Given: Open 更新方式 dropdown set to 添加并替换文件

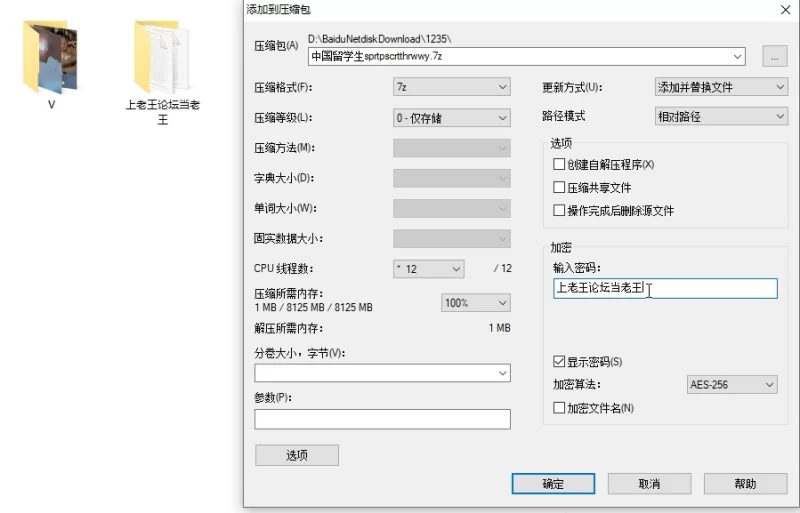Looking at the screenshot, I should [721, 87].
